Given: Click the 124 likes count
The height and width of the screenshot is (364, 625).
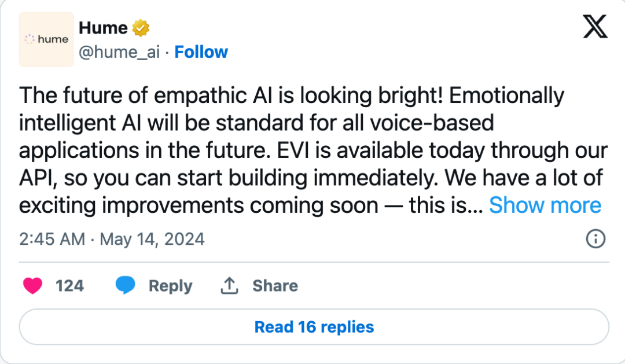Looking at the screenshot, I should pyautogui.click(x=69, y=286).
